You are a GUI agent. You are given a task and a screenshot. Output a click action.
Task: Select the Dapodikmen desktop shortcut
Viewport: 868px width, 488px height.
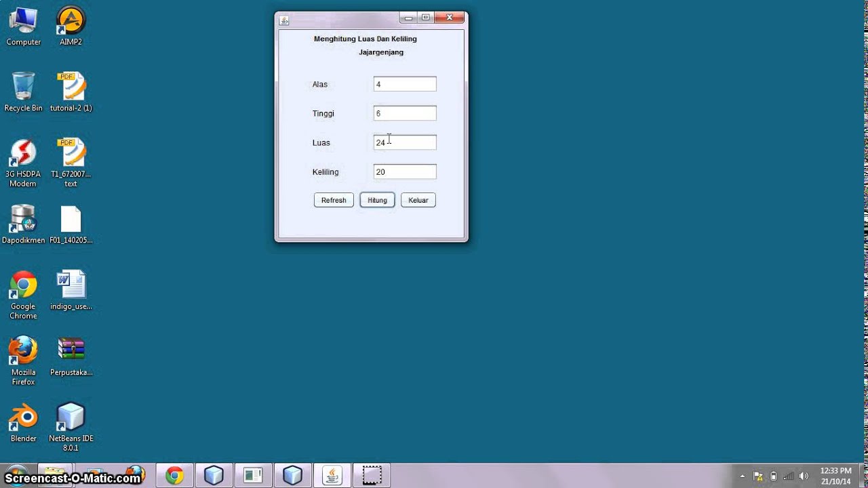[23, 224]
